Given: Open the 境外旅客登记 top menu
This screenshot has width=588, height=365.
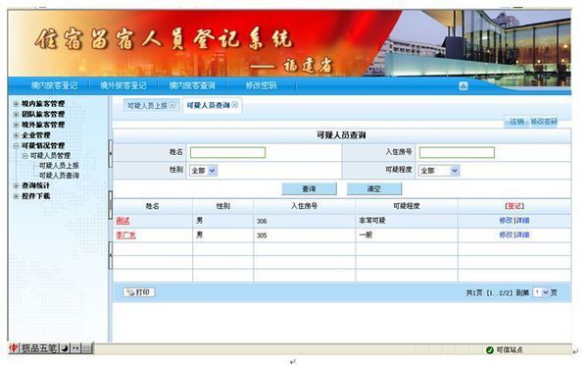Looking at the screenshot, I should pyautogui.click(x=123, y=85).
